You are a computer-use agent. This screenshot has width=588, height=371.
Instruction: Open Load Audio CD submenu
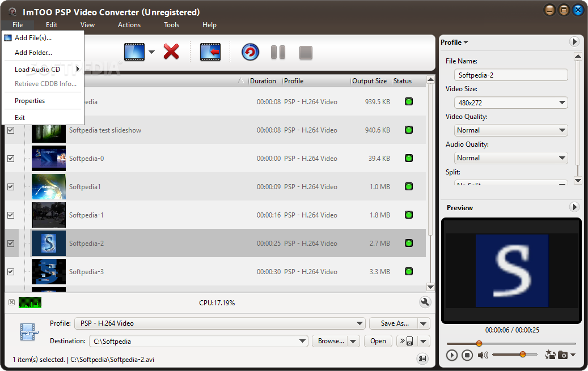pos(43,69)
